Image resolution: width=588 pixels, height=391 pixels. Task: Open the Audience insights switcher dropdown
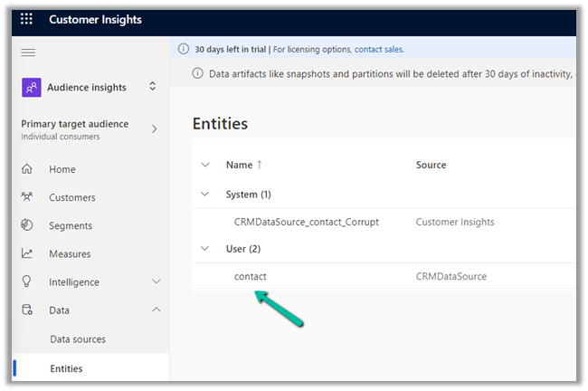coord(152,87)
